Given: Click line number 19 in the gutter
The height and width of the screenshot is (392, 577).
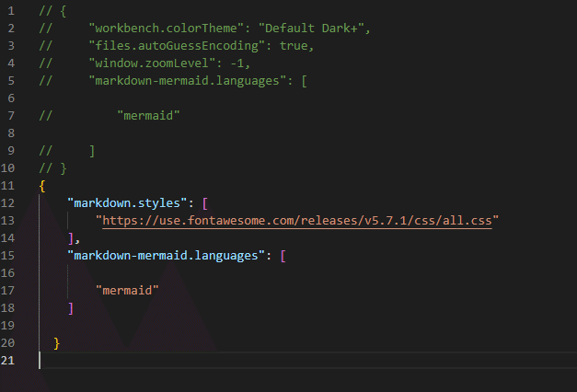Looking at the screenshot, I should point(7,325).
